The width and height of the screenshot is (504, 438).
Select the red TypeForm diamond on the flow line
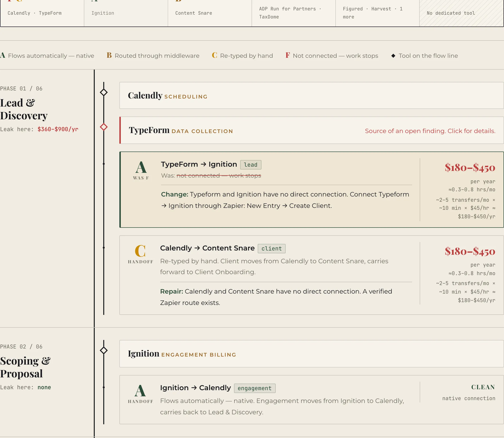click(x=104, y=127)
